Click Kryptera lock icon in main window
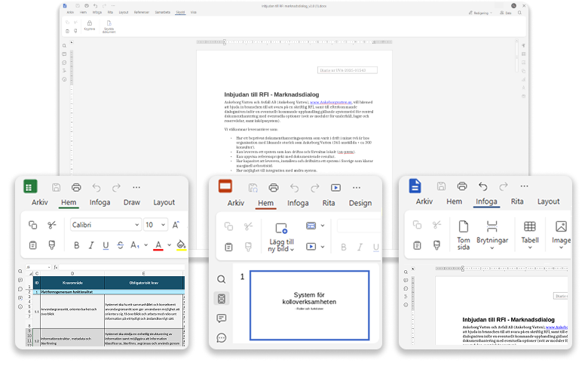 pos(90,25)
